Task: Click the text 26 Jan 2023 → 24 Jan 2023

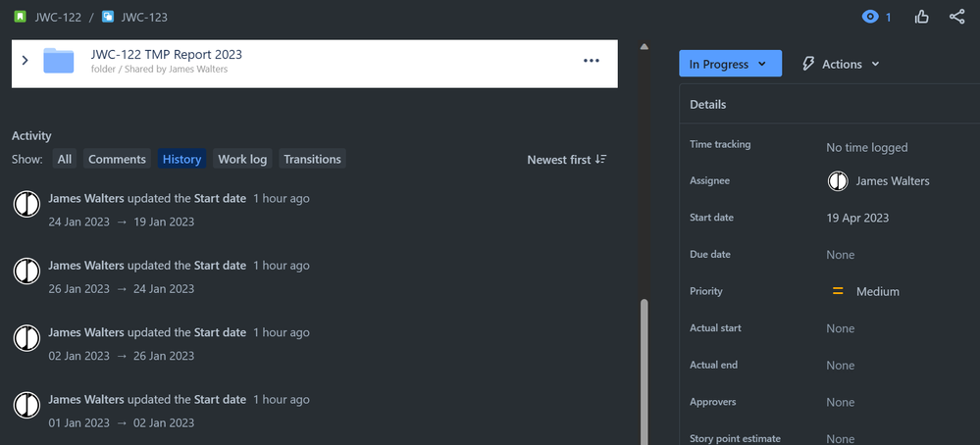Action: (122, 288)
